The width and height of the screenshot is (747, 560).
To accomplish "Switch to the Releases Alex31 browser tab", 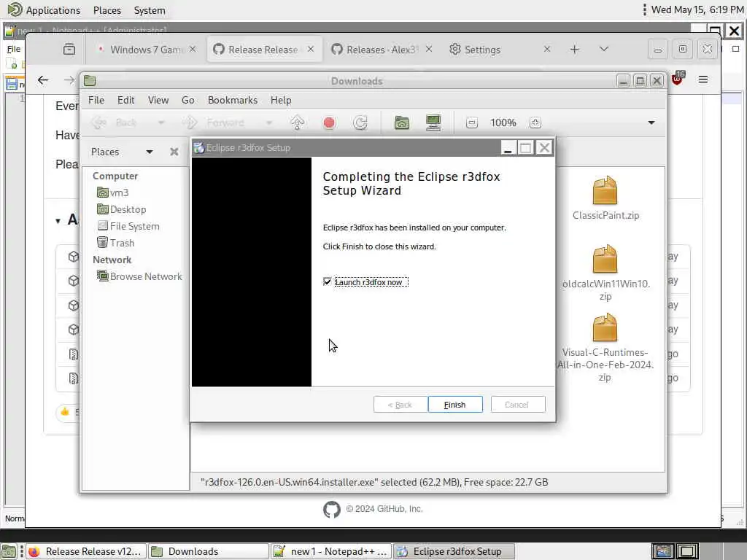I will (381, 50).
